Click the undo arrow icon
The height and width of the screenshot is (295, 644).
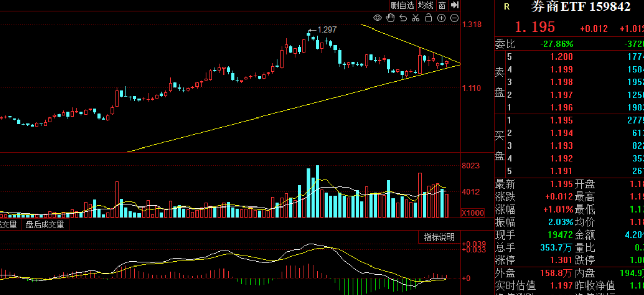(x=403, y=18)
